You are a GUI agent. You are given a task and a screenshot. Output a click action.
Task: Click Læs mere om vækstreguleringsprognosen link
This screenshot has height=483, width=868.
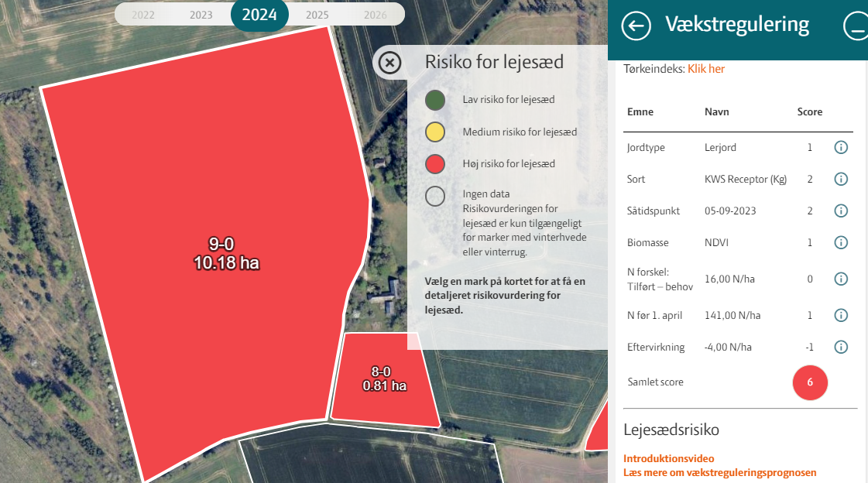click(719, 473)
